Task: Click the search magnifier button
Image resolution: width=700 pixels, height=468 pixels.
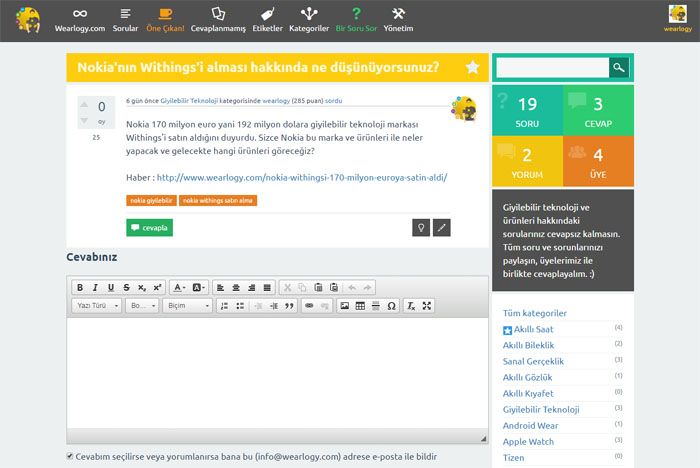Action: (x=620, y=68)
